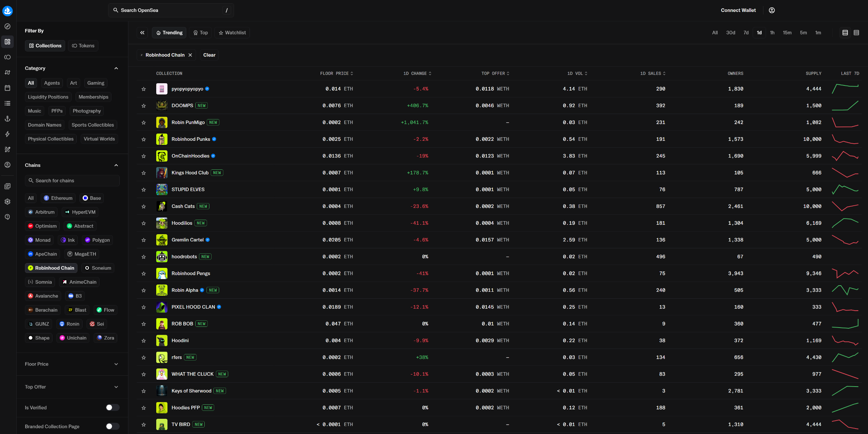
Task: Open Settings gear icon in sidebar
Action: point(8,202)
